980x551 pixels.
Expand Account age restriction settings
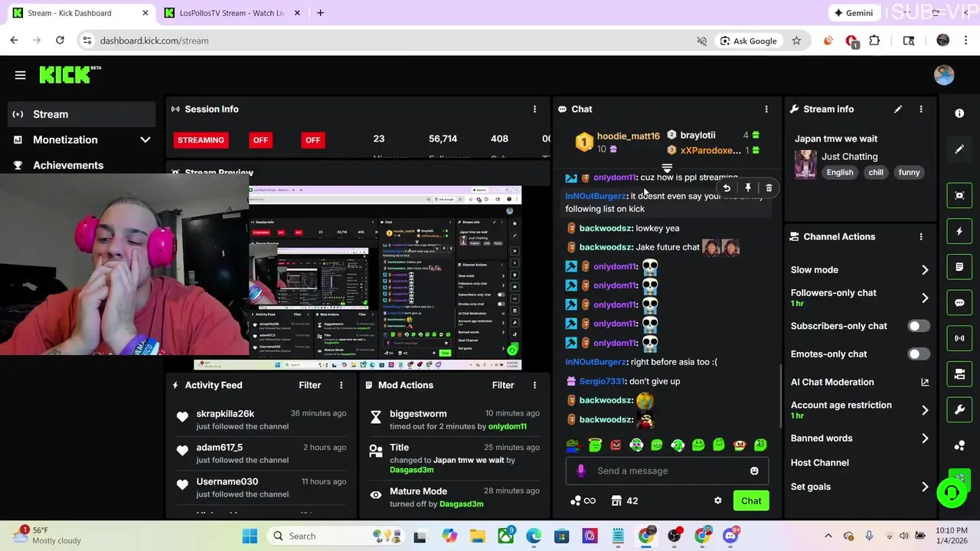click(860, 410)
